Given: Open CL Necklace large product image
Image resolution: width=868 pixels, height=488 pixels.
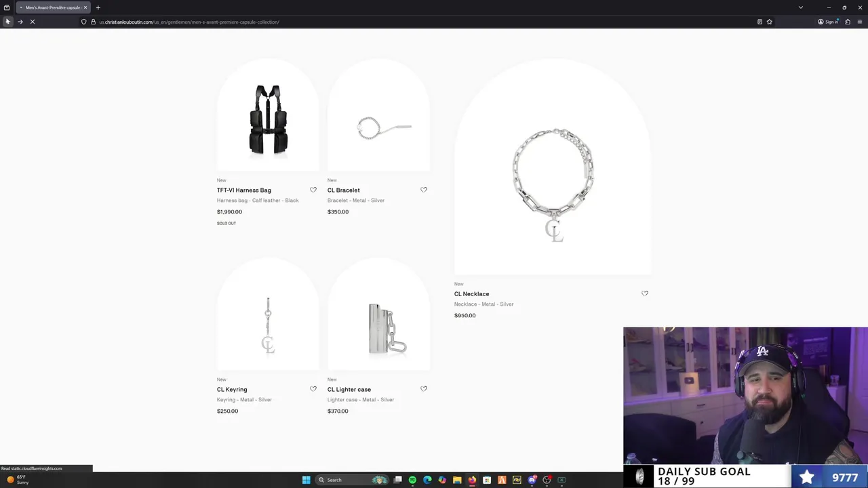Looking at the screenshot, I should pos(553,167).
